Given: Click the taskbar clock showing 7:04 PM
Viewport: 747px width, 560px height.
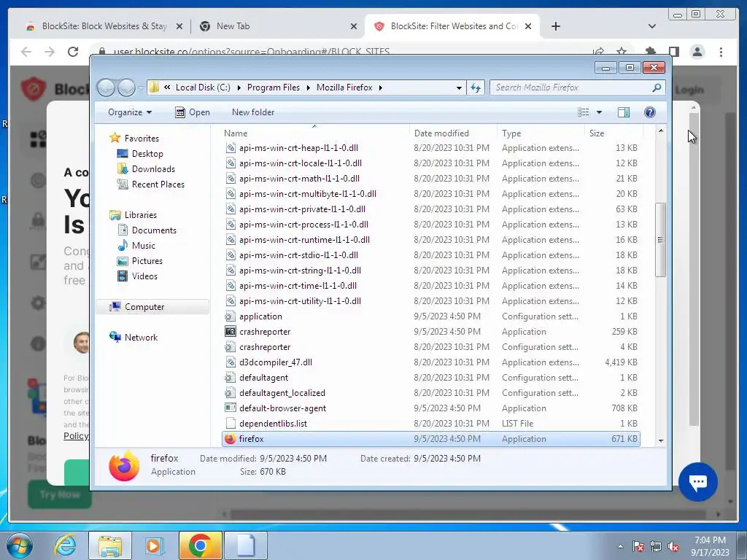Looking at the screenshot, I should 710,546.
